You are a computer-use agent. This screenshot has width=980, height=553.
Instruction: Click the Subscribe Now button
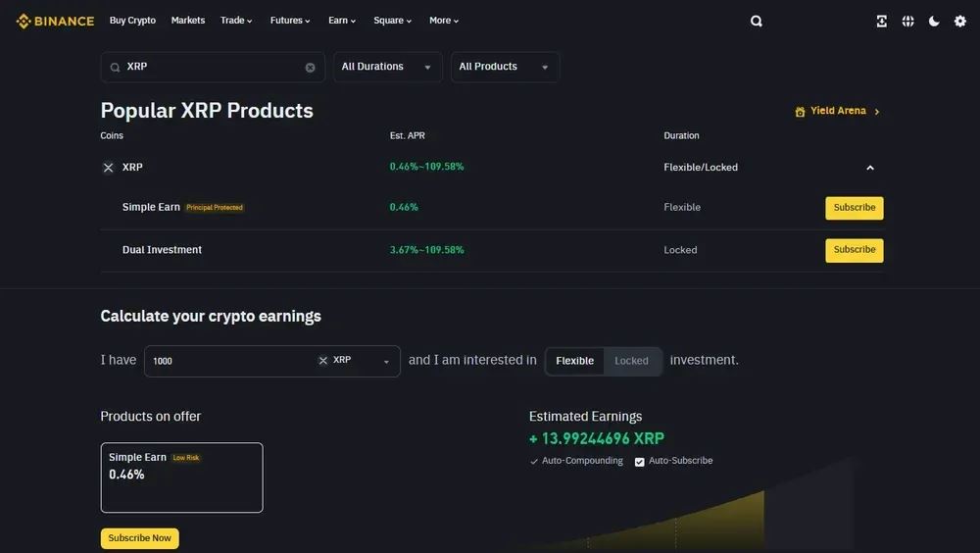[x=139, y=538]
